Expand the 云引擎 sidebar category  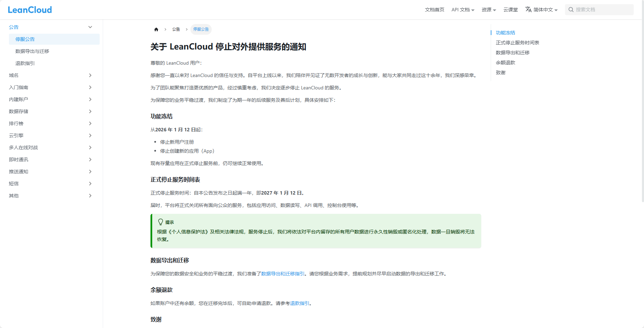(x=90, y=135)
